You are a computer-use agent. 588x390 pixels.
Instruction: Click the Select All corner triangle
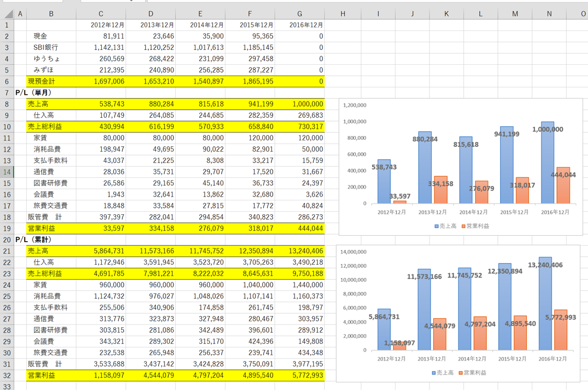[7, 14]
